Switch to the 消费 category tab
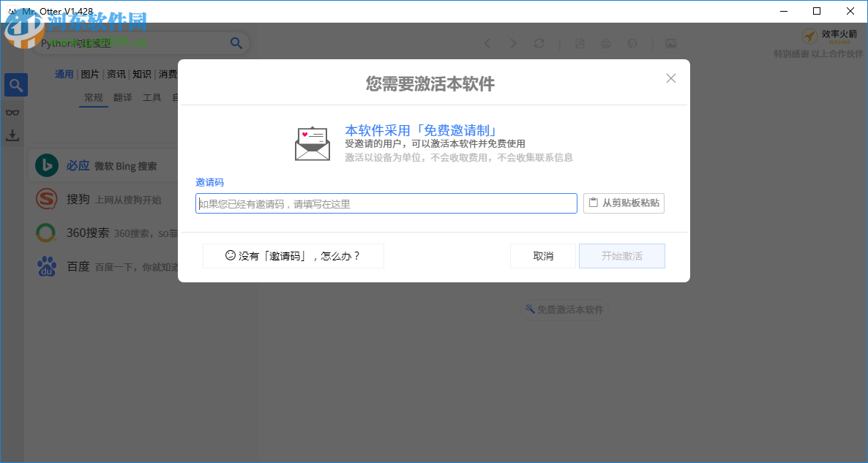 tap(168, 74)
